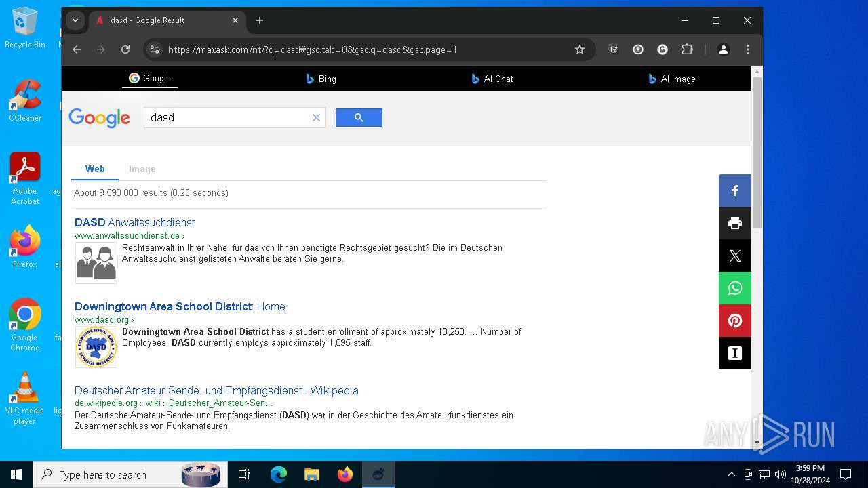Click the blue search magnifier button
Image resolution: width=868 pixels, height=488 pixels.
(x=359, y=117)
